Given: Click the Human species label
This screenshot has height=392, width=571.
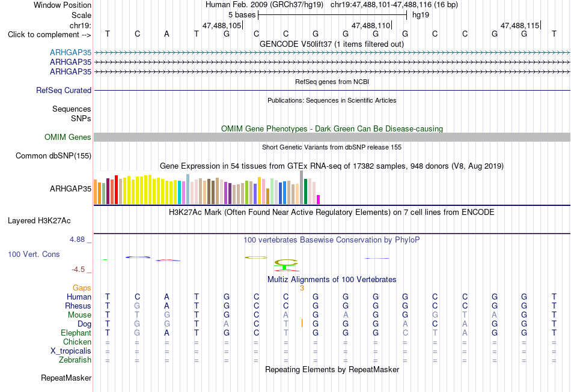Looking at the screenshot, I should coord(79,297).
